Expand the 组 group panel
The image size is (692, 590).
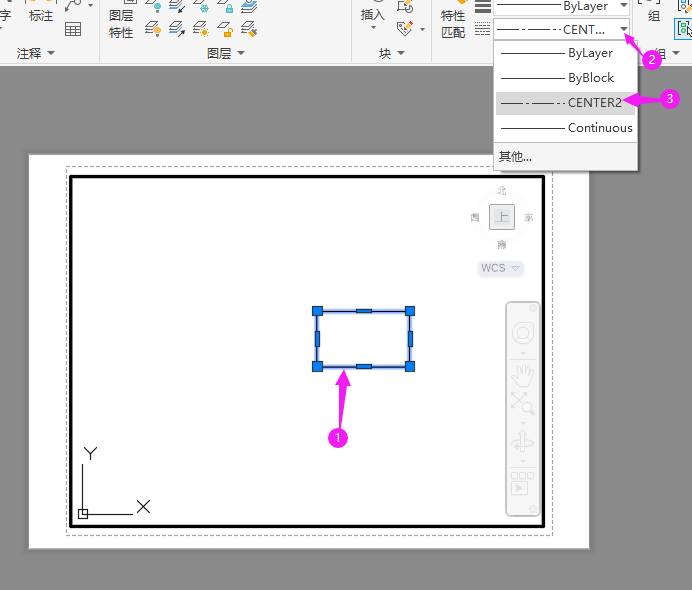[x=676, y=53]
